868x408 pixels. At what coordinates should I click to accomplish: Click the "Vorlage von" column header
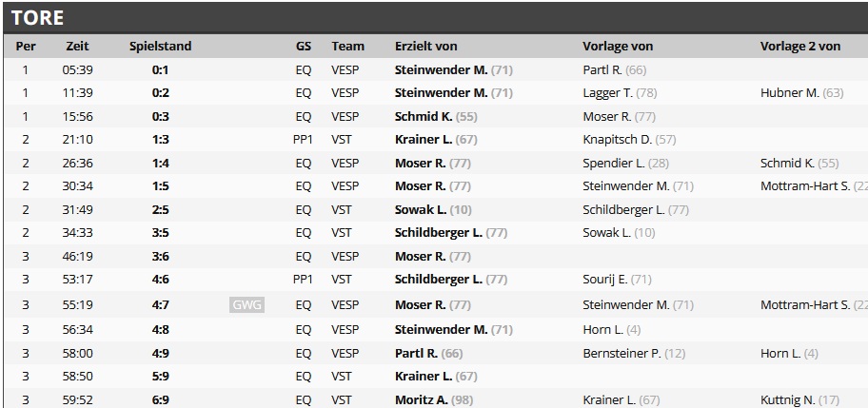[x=618, y=46]
